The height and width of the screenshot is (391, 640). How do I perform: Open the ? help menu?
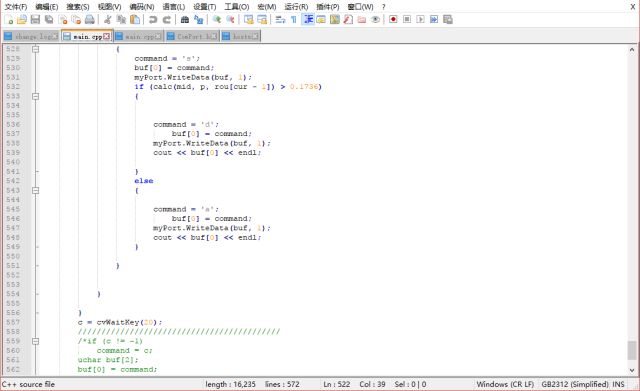coord(383,7)
